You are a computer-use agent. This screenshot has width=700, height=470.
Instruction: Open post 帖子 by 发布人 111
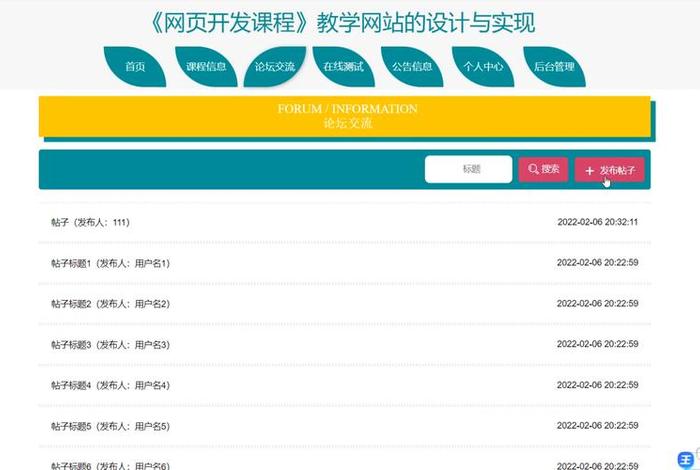[x=90, y=222]
